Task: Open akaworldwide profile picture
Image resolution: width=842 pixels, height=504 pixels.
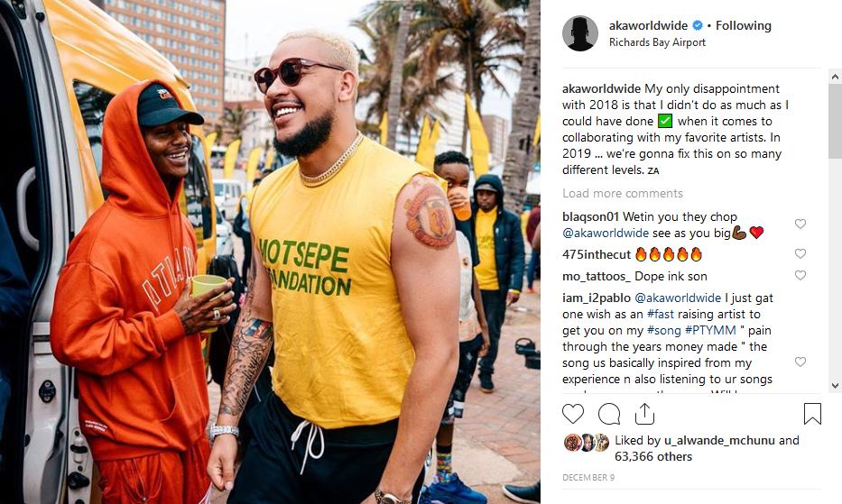Action: pyautogui.click(x=580, y=33)
